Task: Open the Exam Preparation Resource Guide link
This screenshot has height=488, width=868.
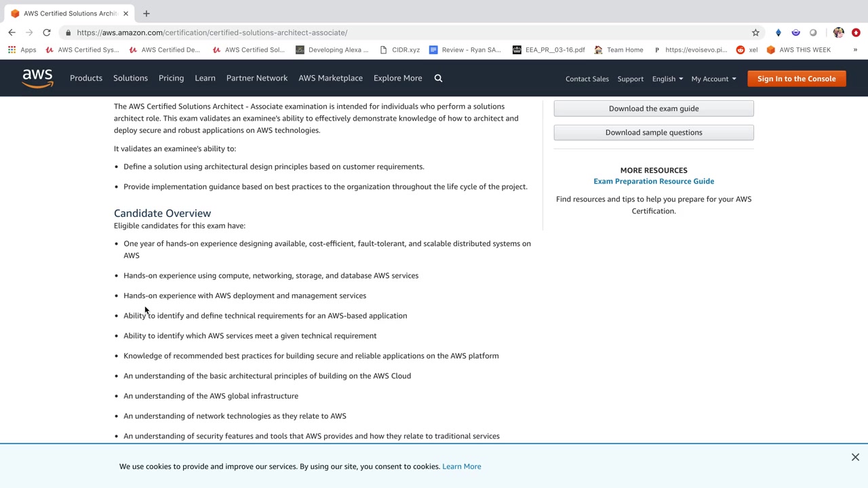Action: click(654, 181)
